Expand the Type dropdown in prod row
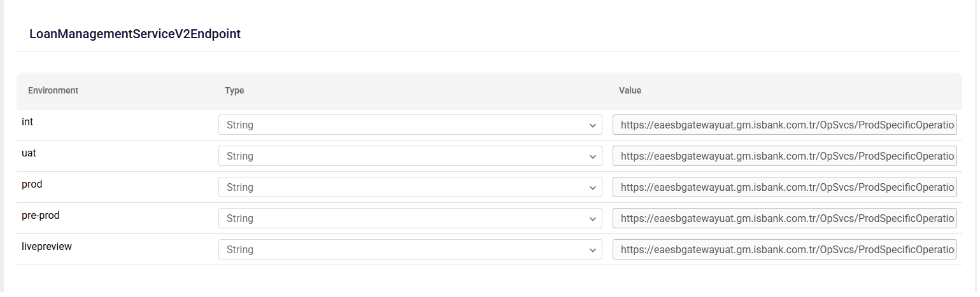Viewport: 980px width, 297px height. (409, 187)
